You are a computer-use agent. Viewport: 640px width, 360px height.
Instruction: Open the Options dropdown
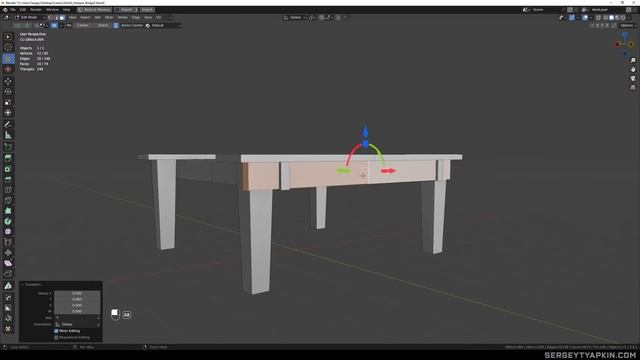coord(628,25)
